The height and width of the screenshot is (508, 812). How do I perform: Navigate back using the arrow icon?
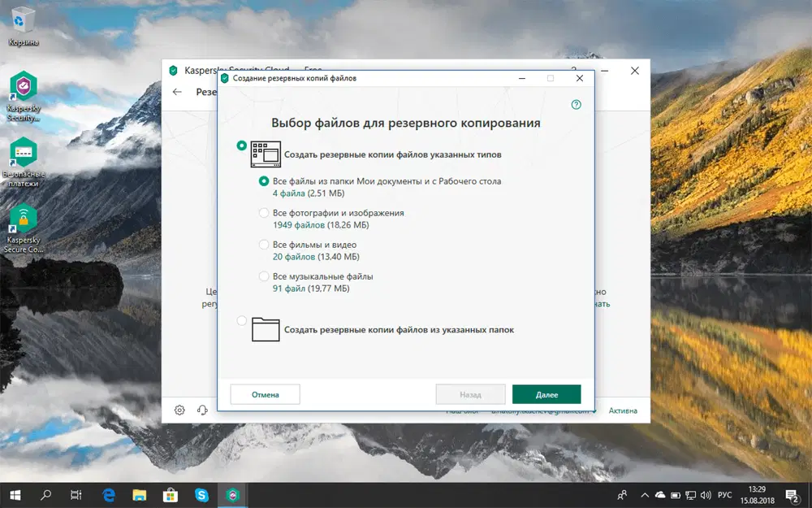click(177, 92)
